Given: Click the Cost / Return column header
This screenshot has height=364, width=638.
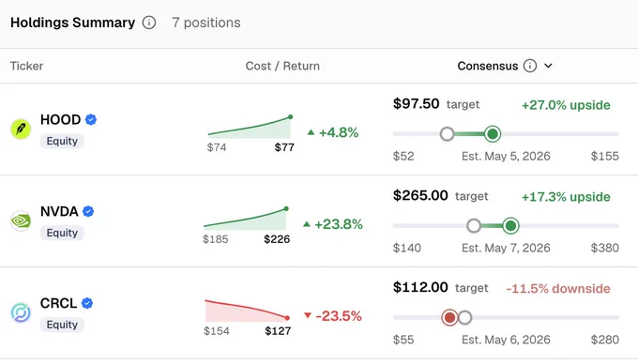Looking at the screenshot, I should (x=282, y=66).
